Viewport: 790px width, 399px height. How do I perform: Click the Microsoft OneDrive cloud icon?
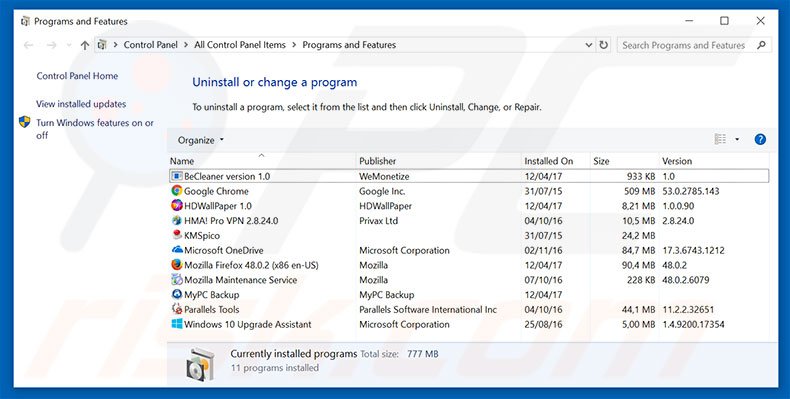[177, 250]
